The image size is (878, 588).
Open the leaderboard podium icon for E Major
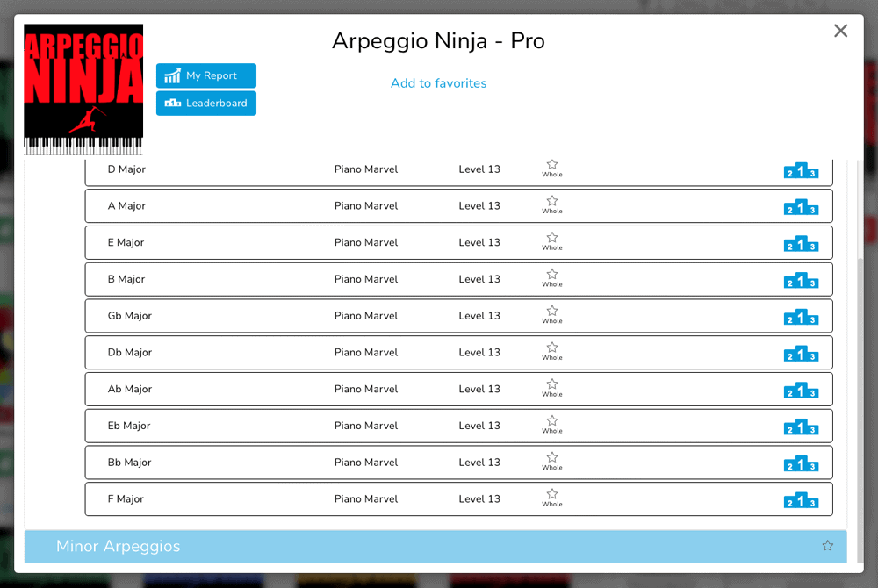pyautogui.click(x=802, y=244)
